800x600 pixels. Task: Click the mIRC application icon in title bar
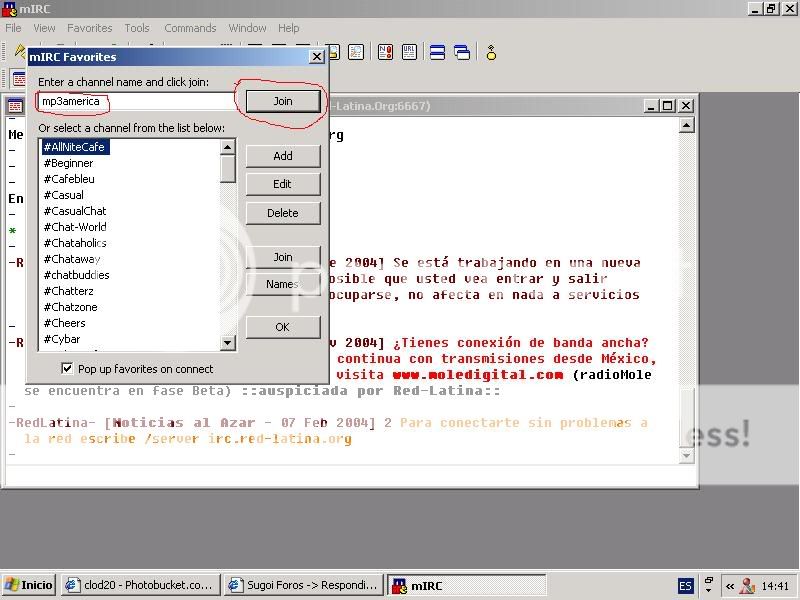coord(10,9)
